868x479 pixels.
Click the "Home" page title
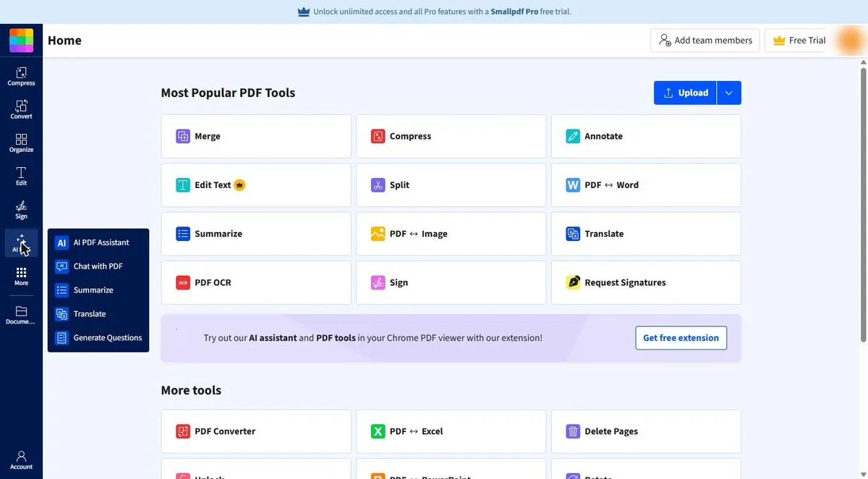(64, 41)
